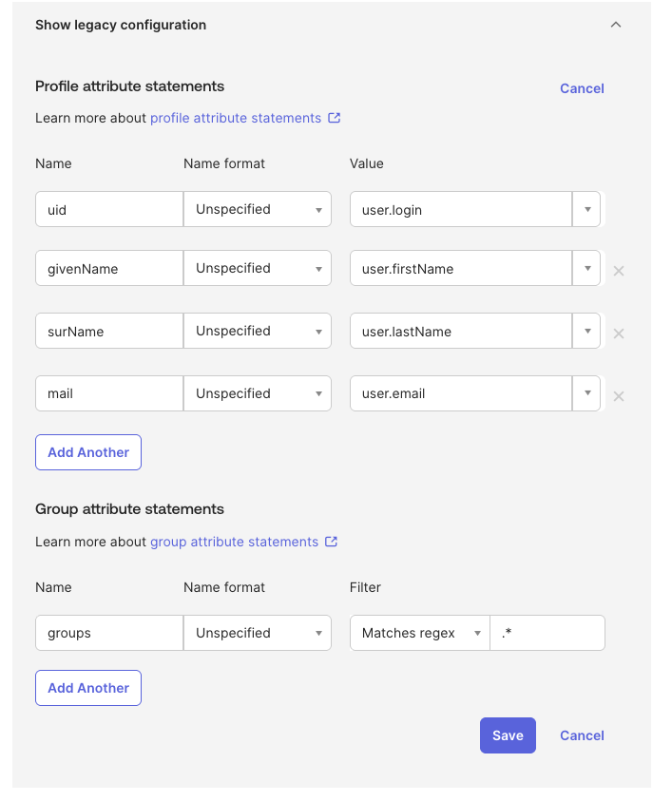Save the attribute statements

(x=508, y=735)
